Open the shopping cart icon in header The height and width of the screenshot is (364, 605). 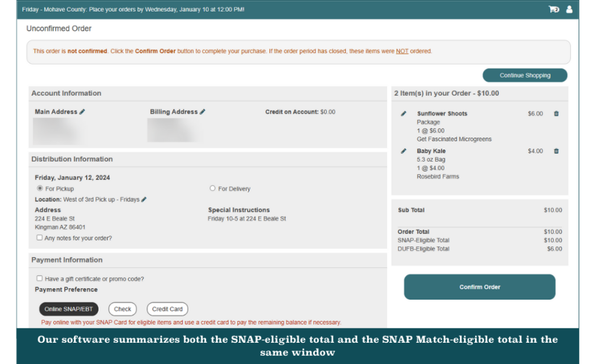[554, 9]
